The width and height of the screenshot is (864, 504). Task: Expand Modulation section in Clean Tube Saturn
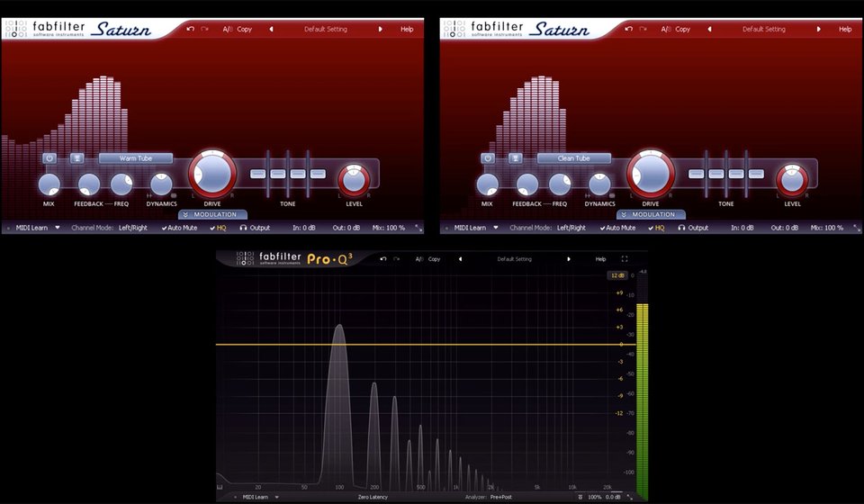(651, 214)
